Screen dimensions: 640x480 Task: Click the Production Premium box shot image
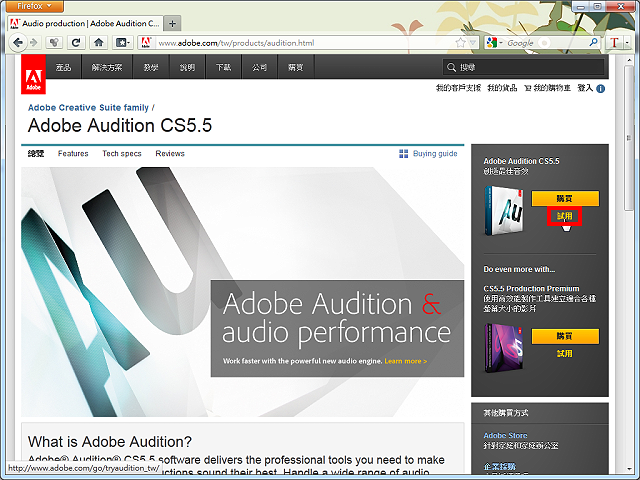[x=504, y=348]
